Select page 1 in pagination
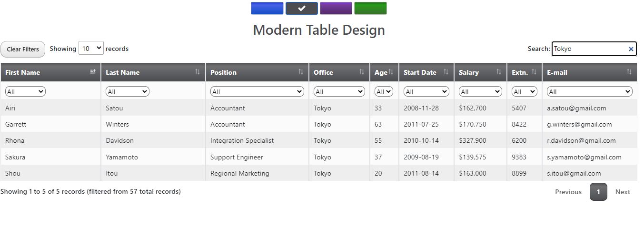Screen dimensions: 644x237 (598, 192)
